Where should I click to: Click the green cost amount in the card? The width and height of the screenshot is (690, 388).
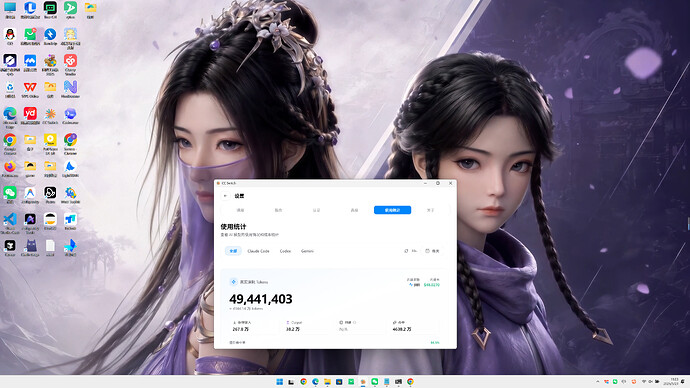[x=431, y=285]
